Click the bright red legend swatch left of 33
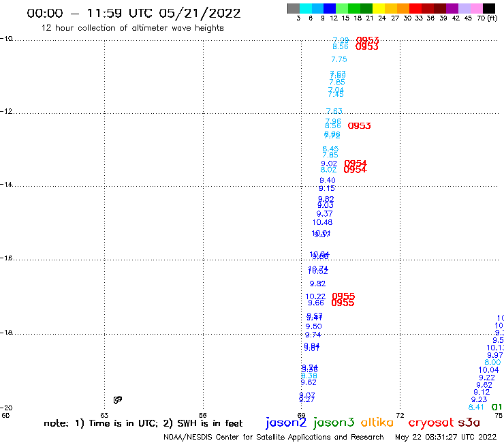The height and width of the screenshot is (443, 504). tap(415, 8)
